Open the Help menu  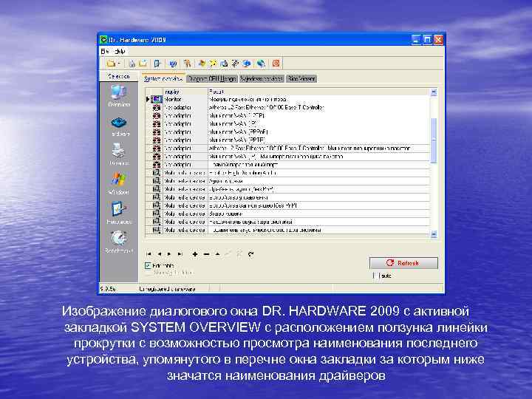click(x=120, y=51)
